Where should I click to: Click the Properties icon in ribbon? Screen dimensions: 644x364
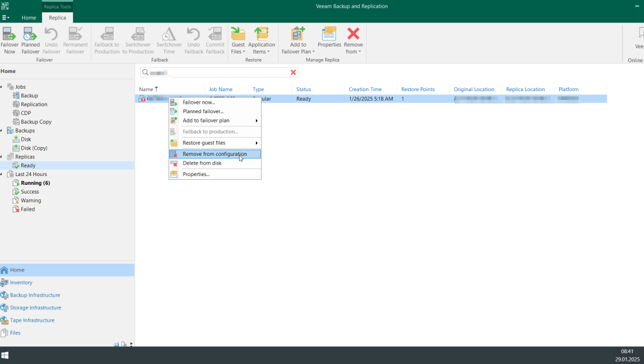pyautogui.click(x=329, y=35)
